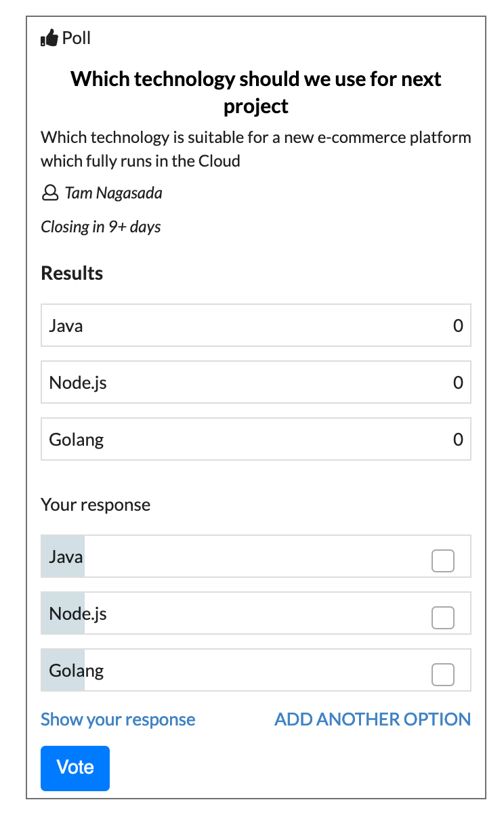Screen dimensions: 504x821
Task: Click the 'Poll' label at top
Action: coord(77,39)
